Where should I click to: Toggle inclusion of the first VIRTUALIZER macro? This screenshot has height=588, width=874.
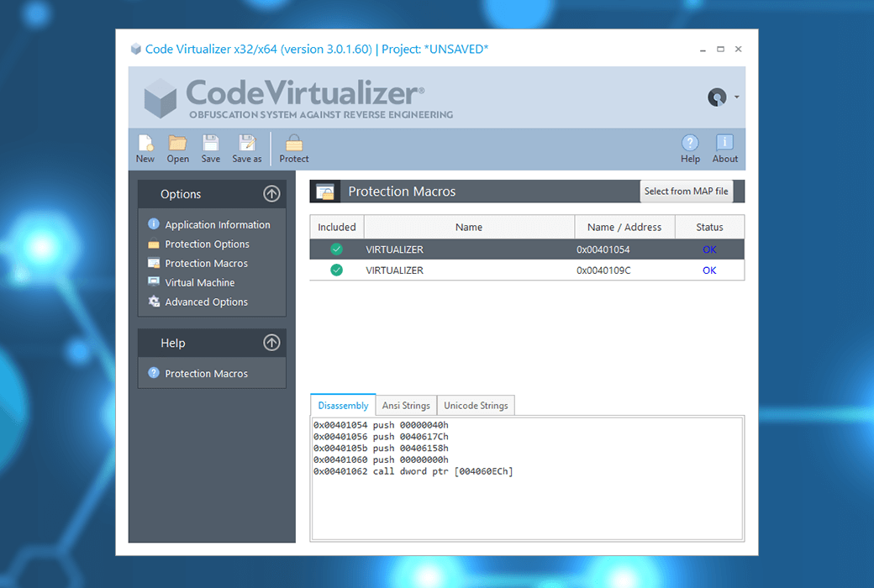pos(336,249)
